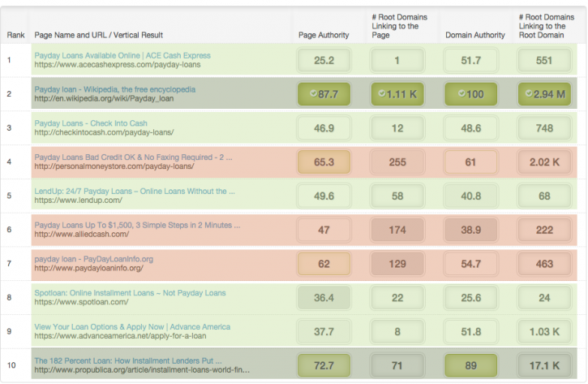588x384 pixels.
Task: Click the 46.9 Page Authority value
Action: [324, 128]
